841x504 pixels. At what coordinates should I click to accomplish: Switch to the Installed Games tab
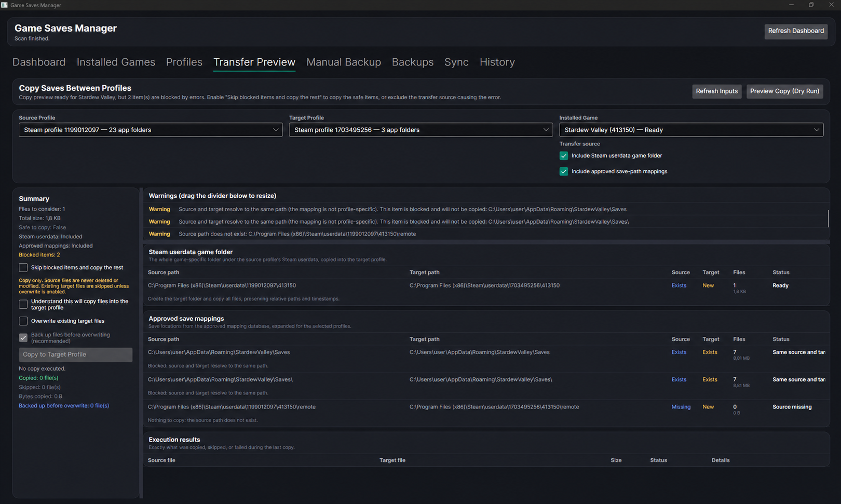(116, 62)
